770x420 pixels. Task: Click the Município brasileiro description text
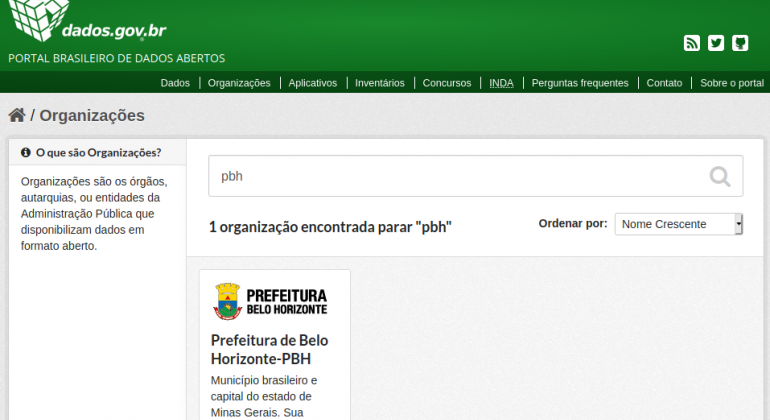pos(264,396)
